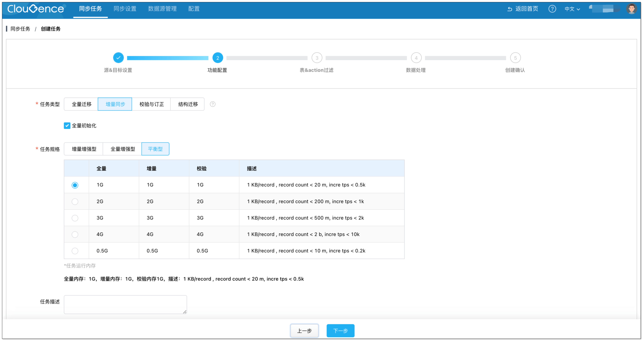Select the 校验与订正 task type
Screen dimensions: 644x342
click(151, 104)
